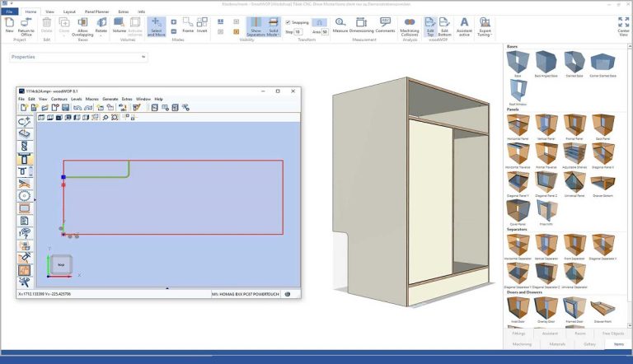
Task: Click the blue File button
Action: [x=9, y=12]
